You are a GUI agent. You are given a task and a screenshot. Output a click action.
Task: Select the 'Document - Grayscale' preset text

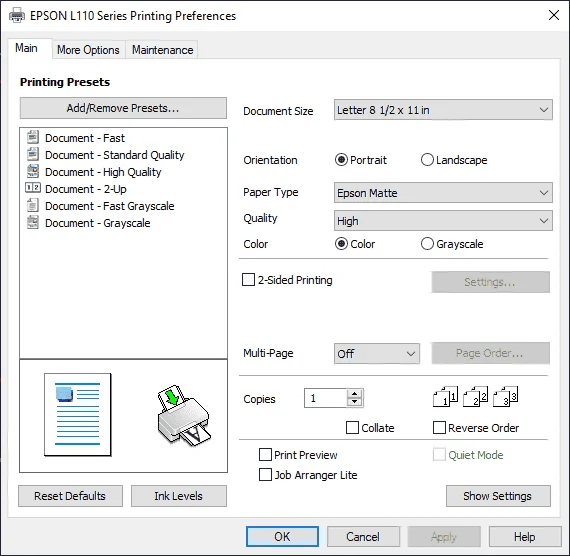98,223
